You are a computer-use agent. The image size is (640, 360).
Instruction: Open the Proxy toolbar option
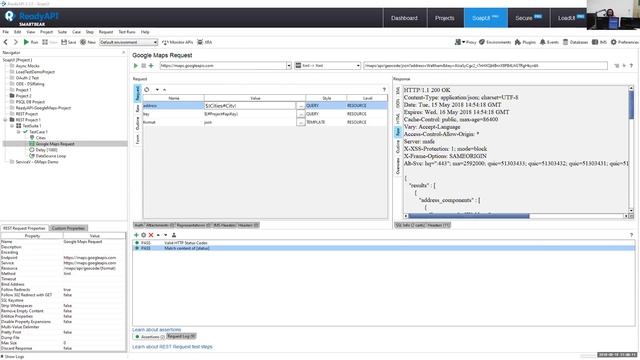pyautogui.click(x=466, y=42)
